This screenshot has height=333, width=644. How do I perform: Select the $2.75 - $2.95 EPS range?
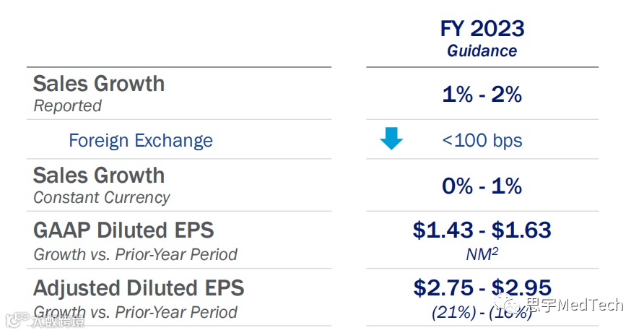coord(482,287)
